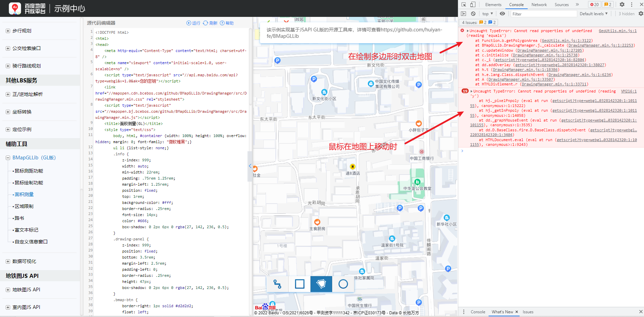
Task: Select the rectangle drawing tool on the map
Action: (299, 284)
